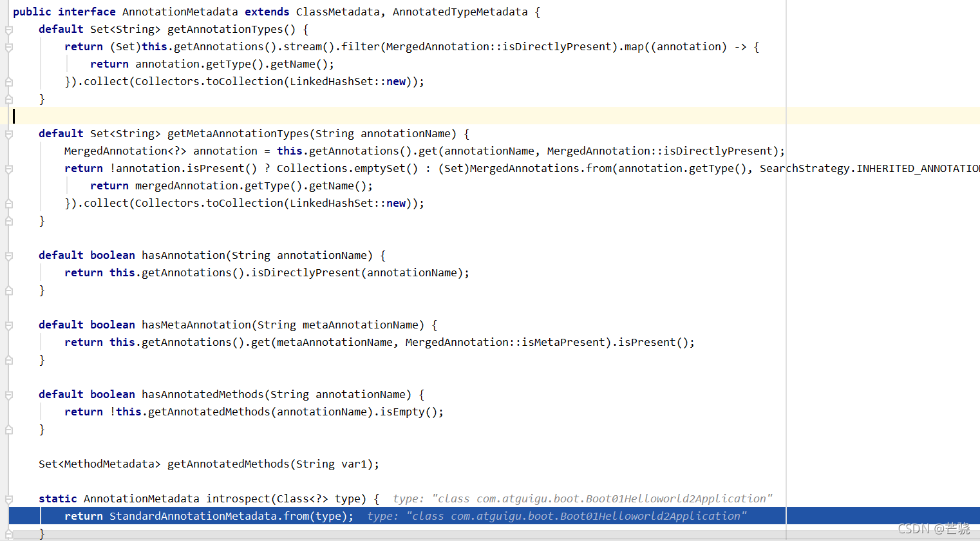The image size is (980, 541).
Task: Click the 'getMetaAnnotationTypes' method name
Action: (x=238, y=133)
